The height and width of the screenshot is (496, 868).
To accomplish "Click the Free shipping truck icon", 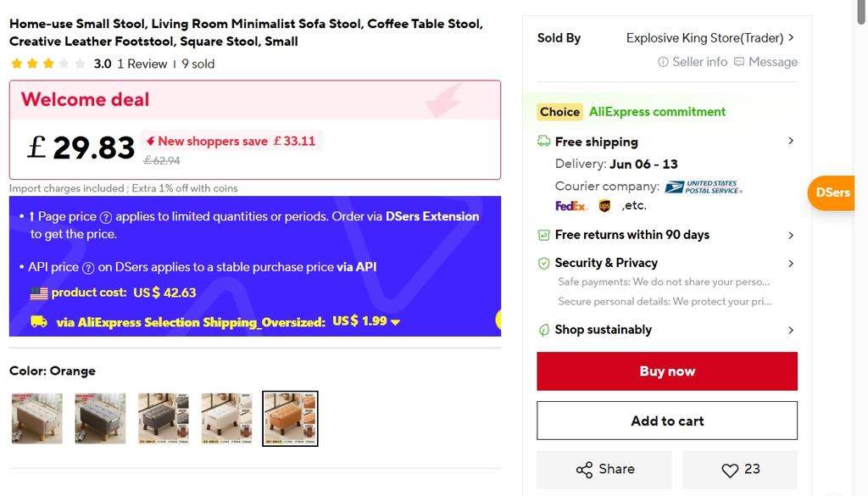I will (543, 142).
